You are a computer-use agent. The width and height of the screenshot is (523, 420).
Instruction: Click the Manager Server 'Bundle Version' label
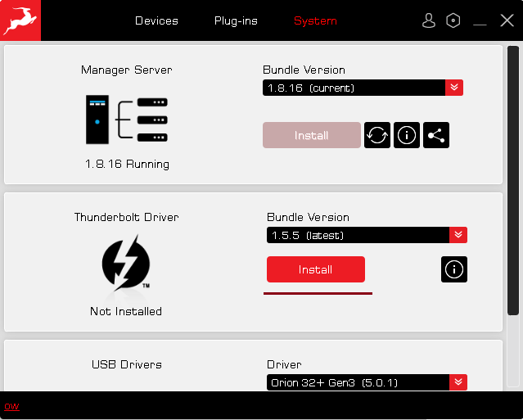click(304, 70)
